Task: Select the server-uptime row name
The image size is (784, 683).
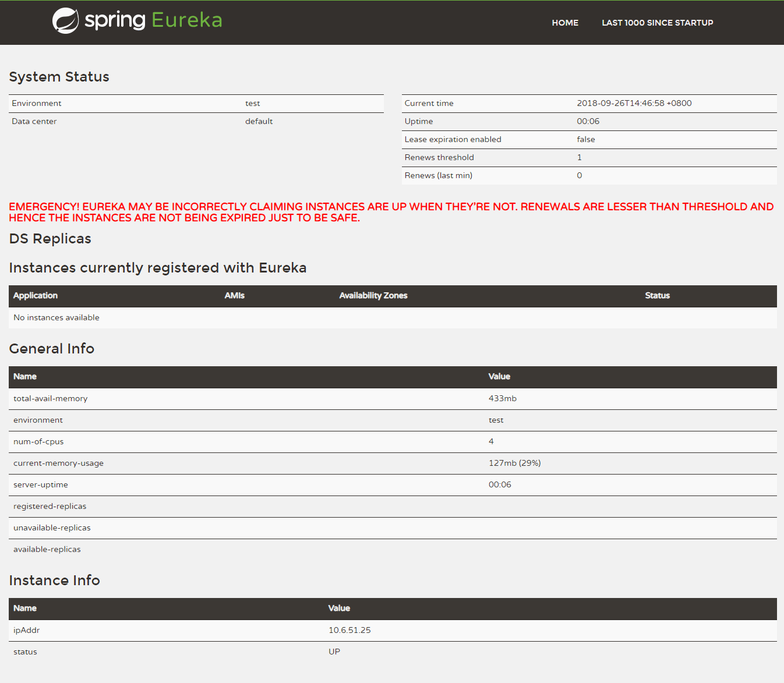Action: coord(40,485)
